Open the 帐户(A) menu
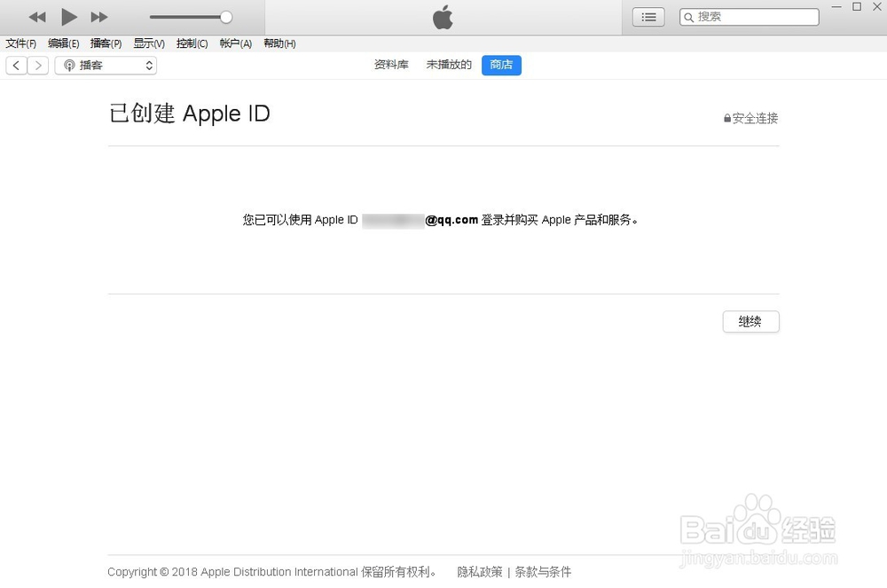This screenshot has height=588, width=887. (x=235, y=43)
